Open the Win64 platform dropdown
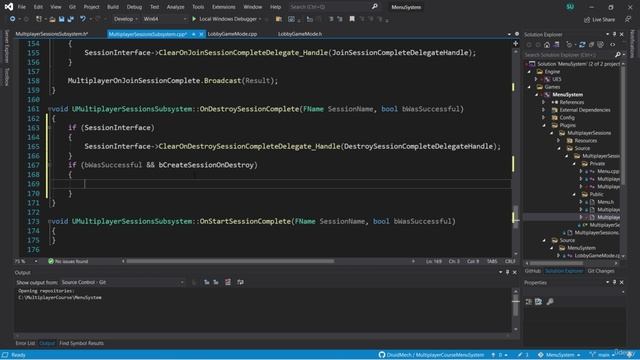The image size is (640, 360). pyautogui.click(x=164, y=19)
